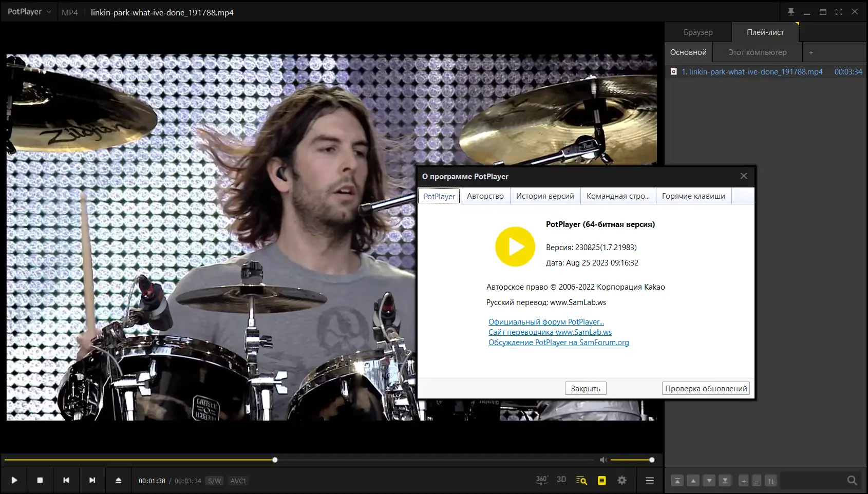868x494 pixels.
Task: Mute audio via the speaker icon
Action: tap(603, 460)
